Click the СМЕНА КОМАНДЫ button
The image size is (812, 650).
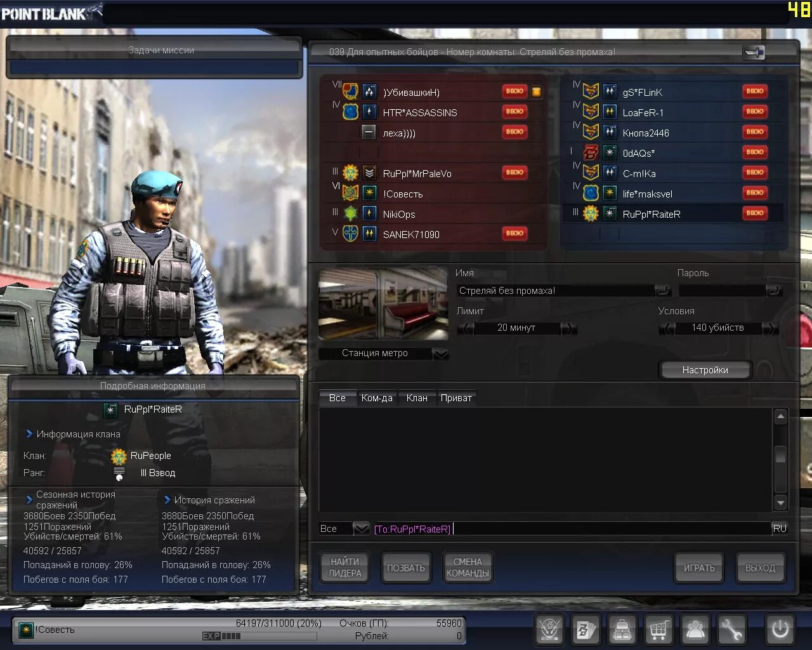[468, 567]
